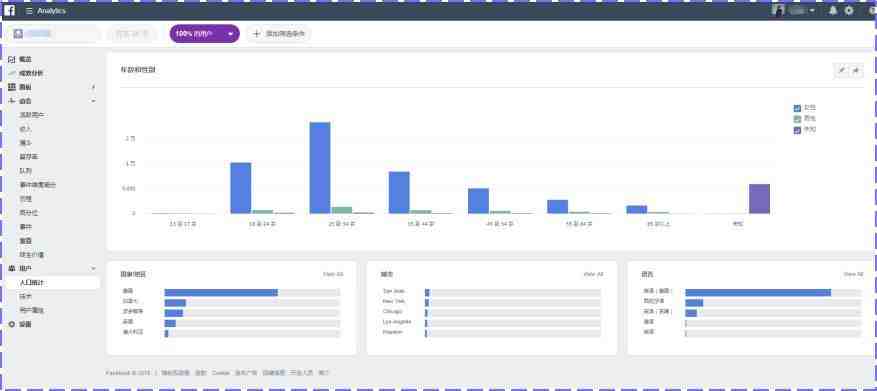Open the settings gear in top bar
Image resolution: width=877 pixels, height=391 pixels.
click(x=849, y=11)
